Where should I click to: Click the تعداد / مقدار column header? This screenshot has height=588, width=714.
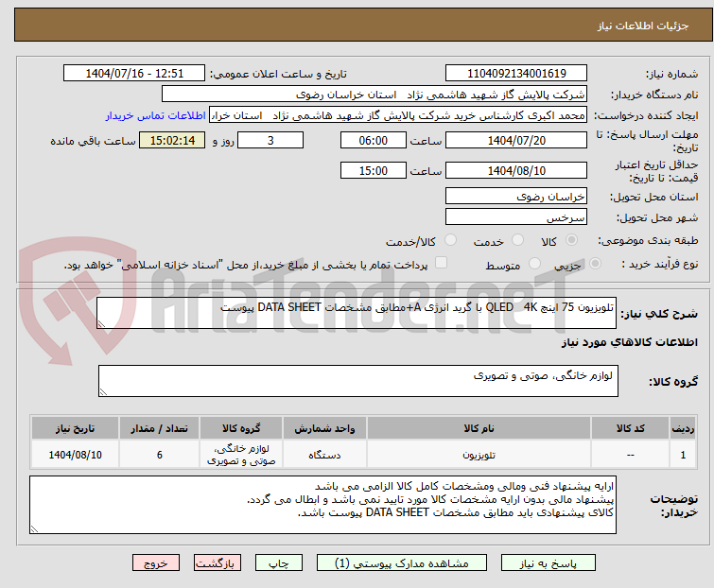click(x=160, y=428)
